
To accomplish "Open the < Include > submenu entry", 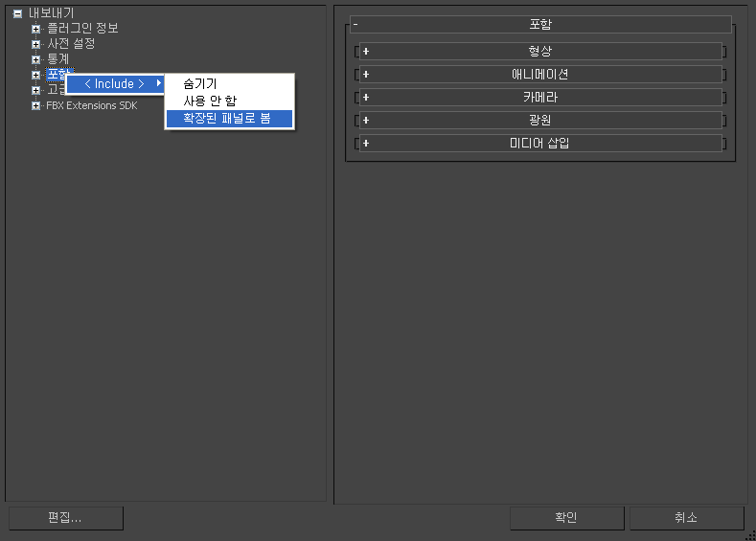I will coord(115,84).
